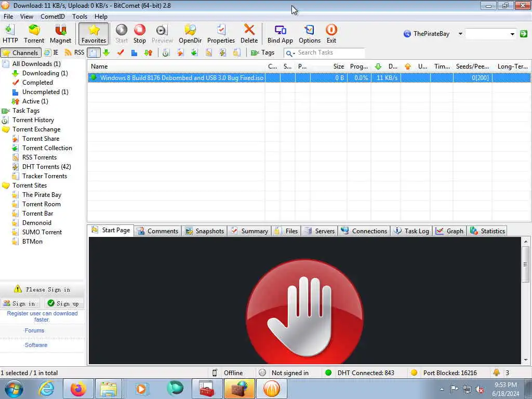Switch to the Files tab
This screenshot has height=399, width=532.
click(x=286, y=231)
